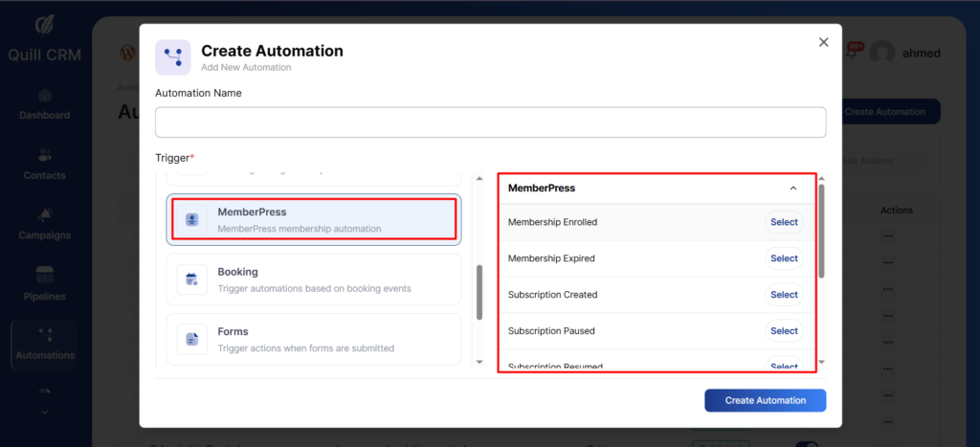Select the Subscription Paused trigger

pos(784,331)
